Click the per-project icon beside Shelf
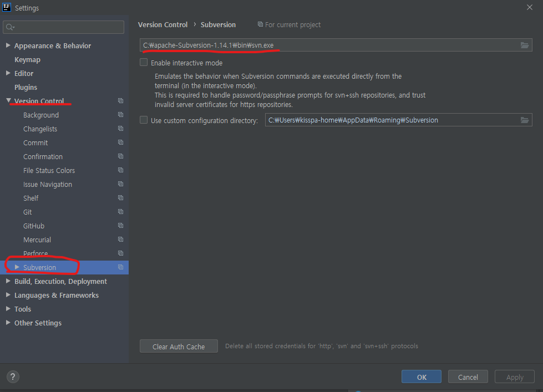The image size is (543, 392). 120,198
